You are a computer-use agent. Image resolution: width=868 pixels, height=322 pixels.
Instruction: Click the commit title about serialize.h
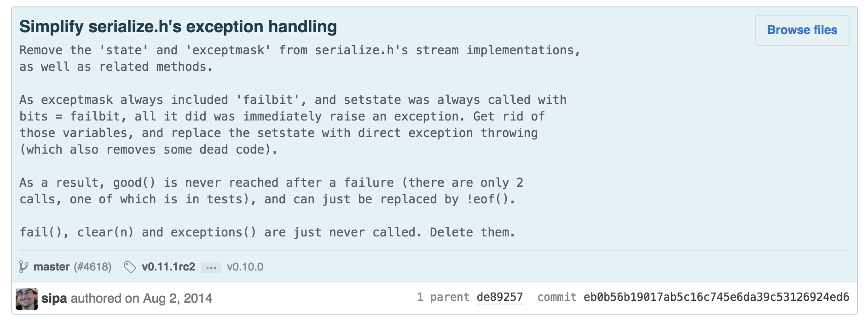pyautogui.click(x=178, y=27)
